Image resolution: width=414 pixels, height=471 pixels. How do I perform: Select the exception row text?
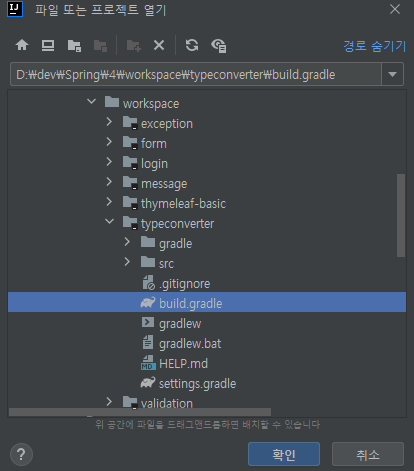(167, 124)
